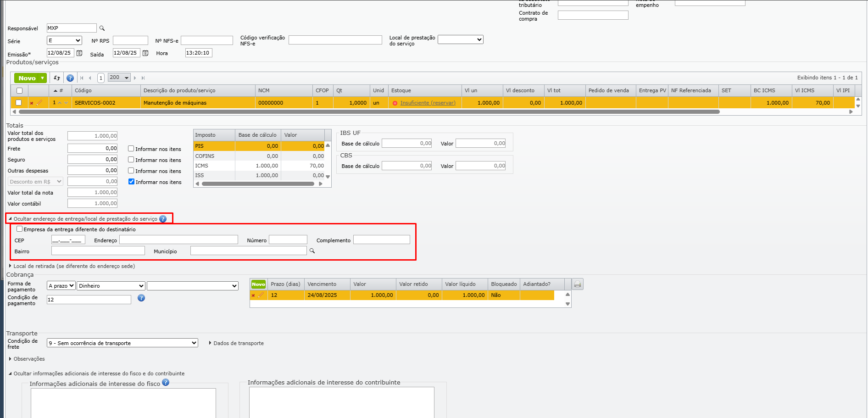868x418 pixels.
Task: Search Município with the magnifier icon
Action: pos(312,251)
